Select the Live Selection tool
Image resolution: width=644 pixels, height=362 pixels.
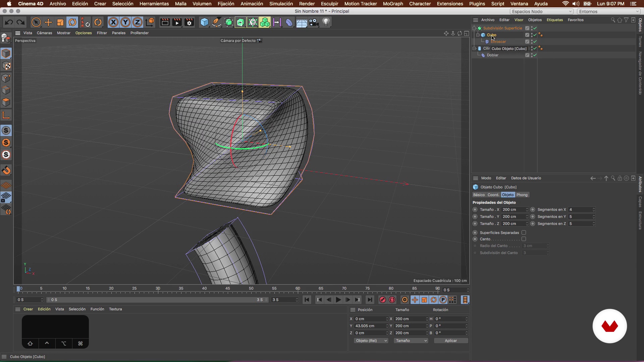point(36,22)
